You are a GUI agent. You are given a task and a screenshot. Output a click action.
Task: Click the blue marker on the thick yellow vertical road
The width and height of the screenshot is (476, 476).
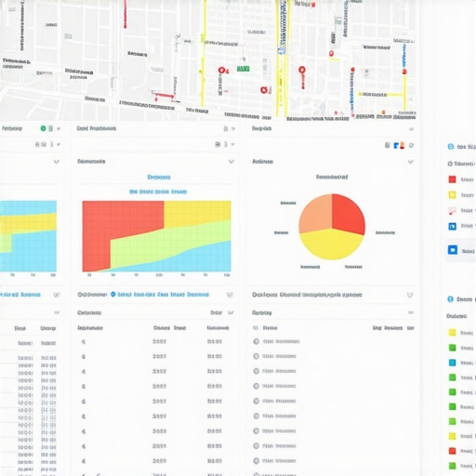[282, 51]
